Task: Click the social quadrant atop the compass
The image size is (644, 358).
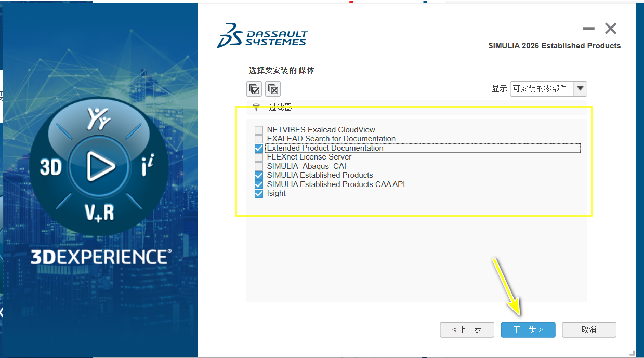Action: [99, 119]
